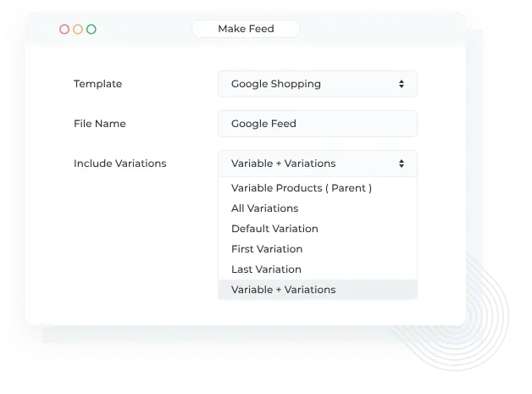Choose the All Variations option
Screen dimensions: 532x394
pos(265,208)
